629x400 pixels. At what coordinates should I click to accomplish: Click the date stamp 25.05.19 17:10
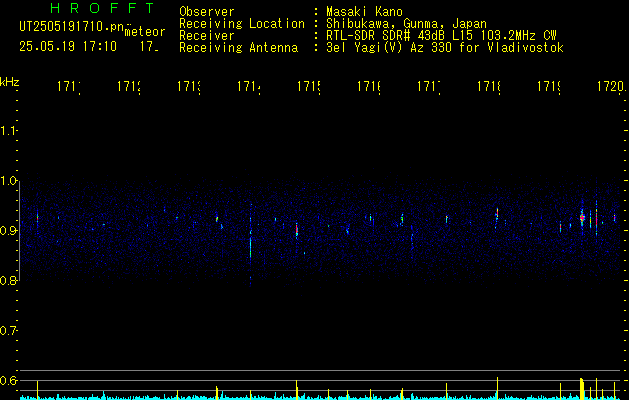(x=68, y=46)
